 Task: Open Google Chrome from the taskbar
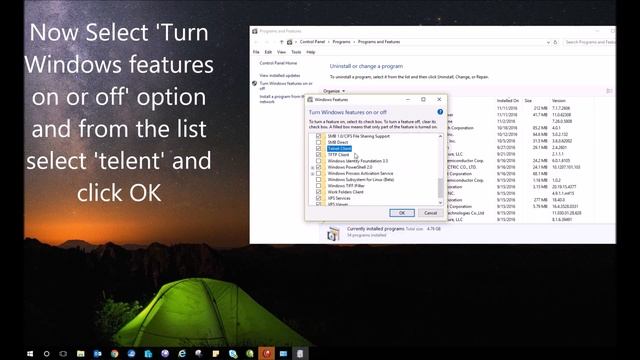point(114,353)
